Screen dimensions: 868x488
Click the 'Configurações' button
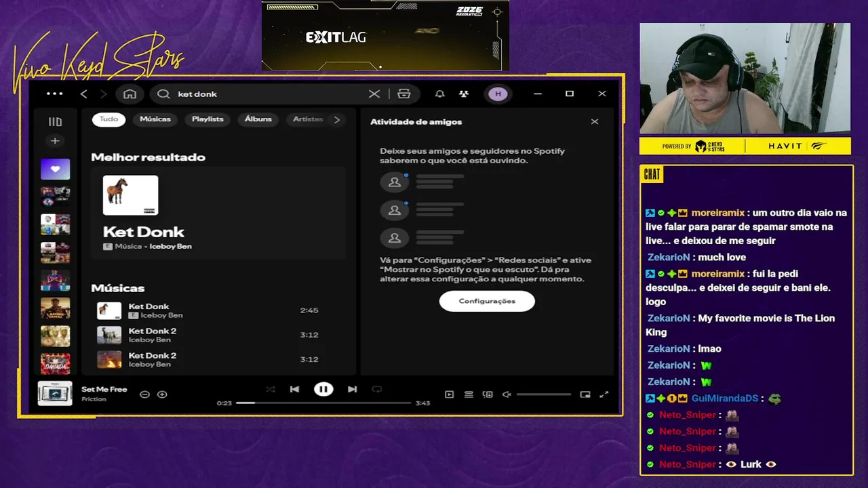click(487, 301)
